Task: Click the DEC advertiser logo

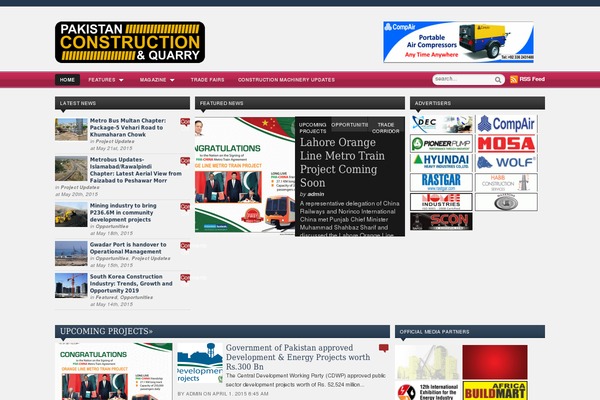Action: click(x=441, y=124)
